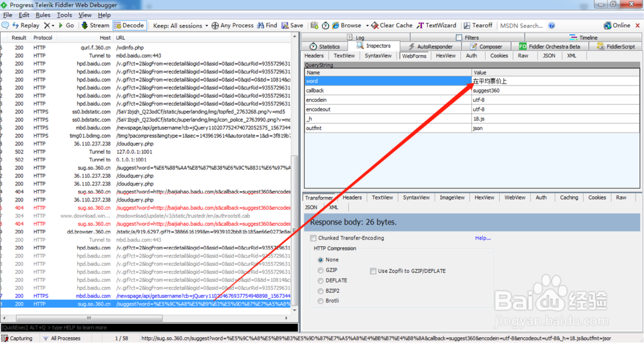Toggle Stream mode
This screenshot has width=644, height=343.
95,26
